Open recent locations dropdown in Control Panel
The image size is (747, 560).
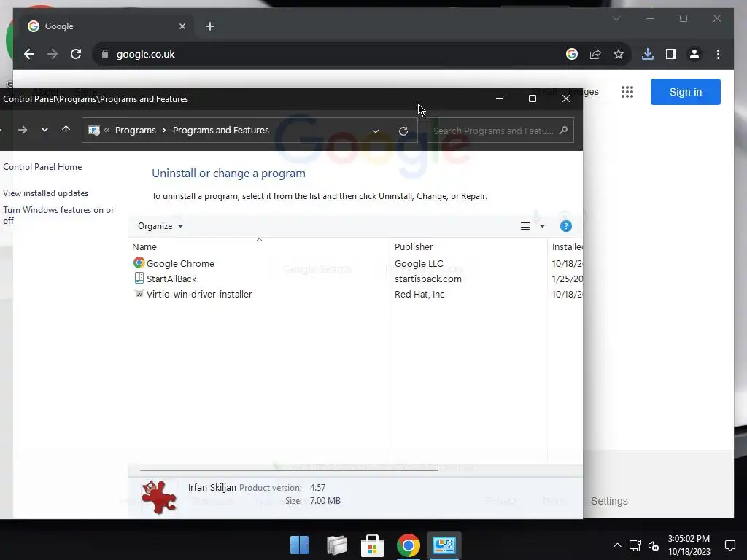click(44, 130)
